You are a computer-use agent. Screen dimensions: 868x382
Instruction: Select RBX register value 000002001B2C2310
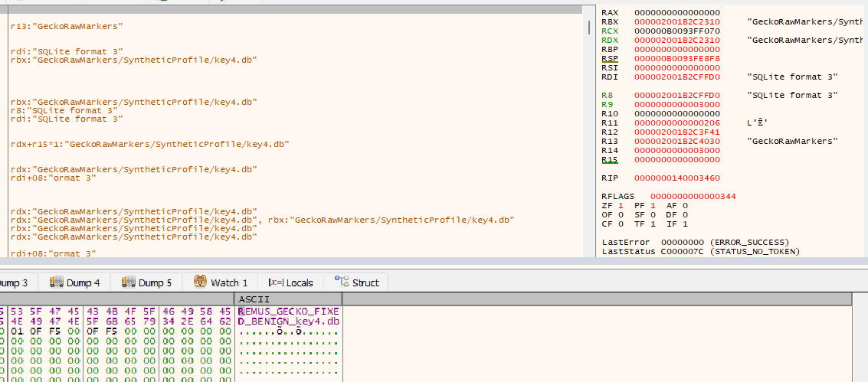(x=677, y=21)
